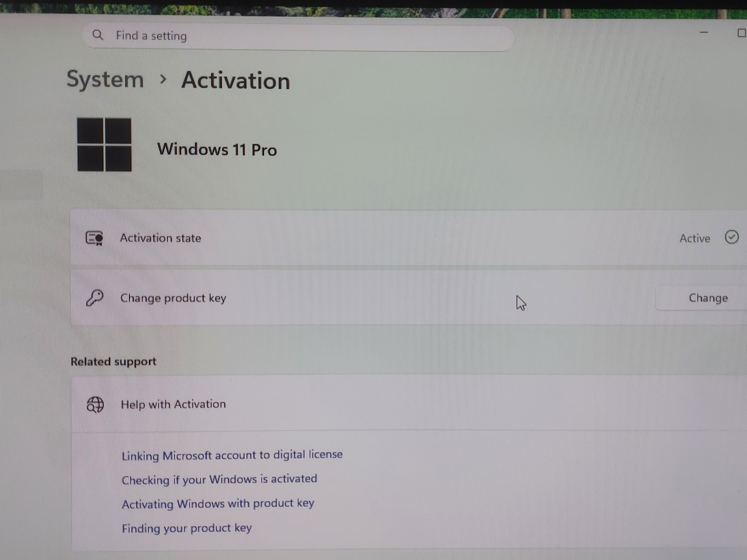Open Finding your product key link
The height and width of the screenshot is (560, 747).
186,528
